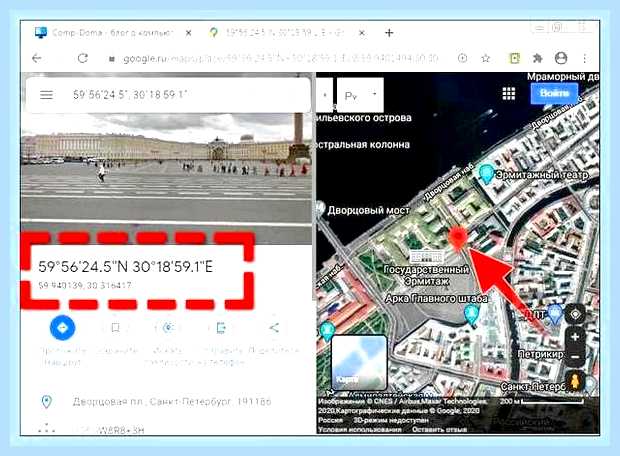Screen dimensions: 620x456
Task: Close the Google Maps coordinates tab
Action: pos(361,33)
